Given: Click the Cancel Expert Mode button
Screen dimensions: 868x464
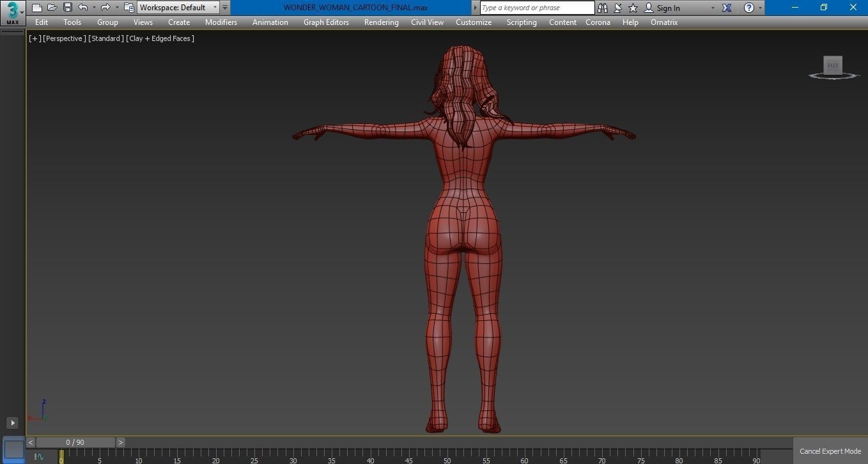Looking at the screenshot, I should [x=830, y=451].
